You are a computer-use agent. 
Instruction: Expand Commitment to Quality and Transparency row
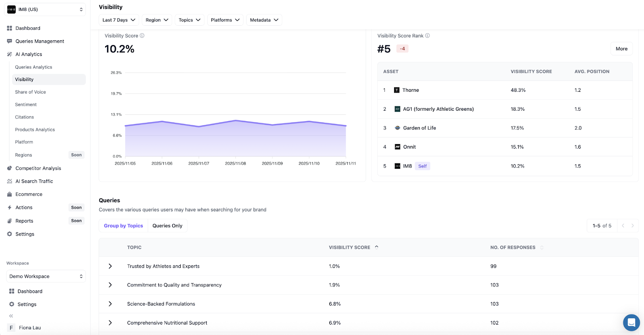[x=110, y=285]
